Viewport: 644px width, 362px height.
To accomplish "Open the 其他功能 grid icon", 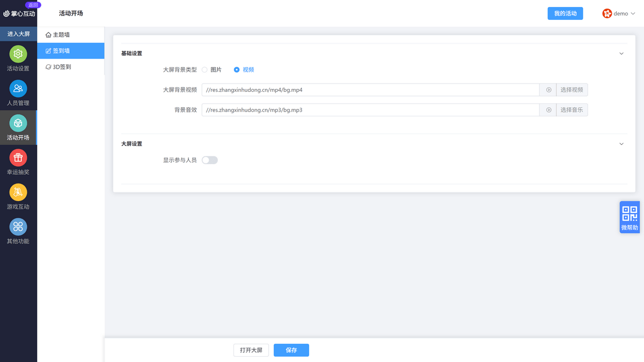I will pos(18,227).
